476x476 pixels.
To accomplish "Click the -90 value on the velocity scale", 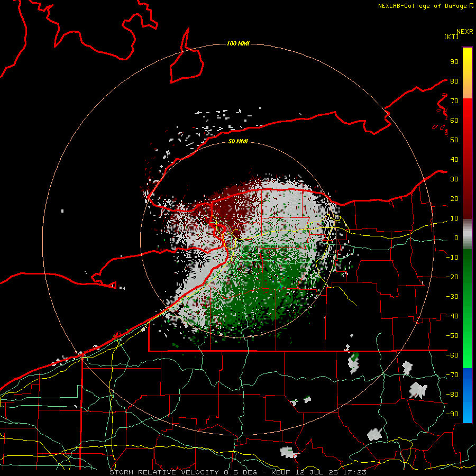I will (x=452, y=414).
